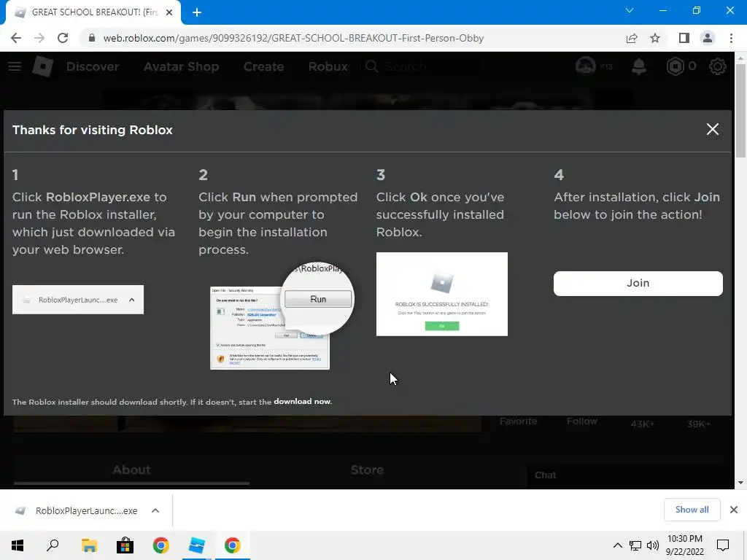Open the Discover tab in Roblox

click(93, 66)
